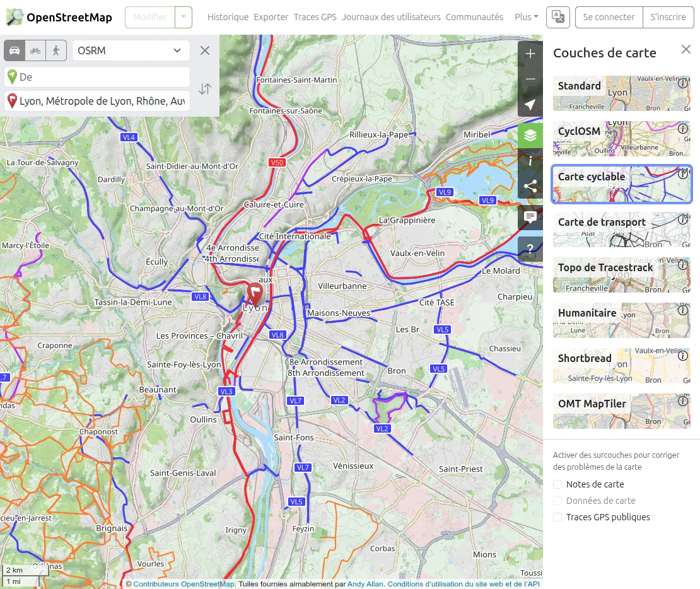Open Contributeurs OpenStreetMap link
Screen dimensions: 700x589
point(184,584)
